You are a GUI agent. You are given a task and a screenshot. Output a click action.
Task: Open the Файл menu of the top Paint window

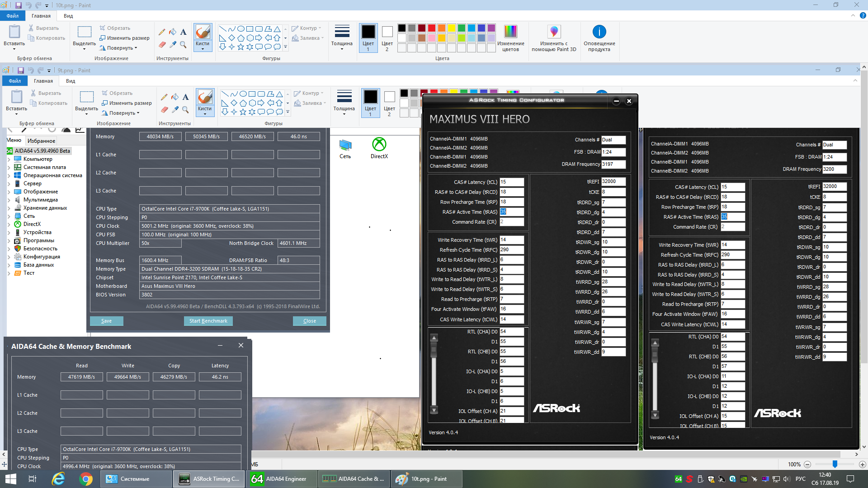(13, 16)
